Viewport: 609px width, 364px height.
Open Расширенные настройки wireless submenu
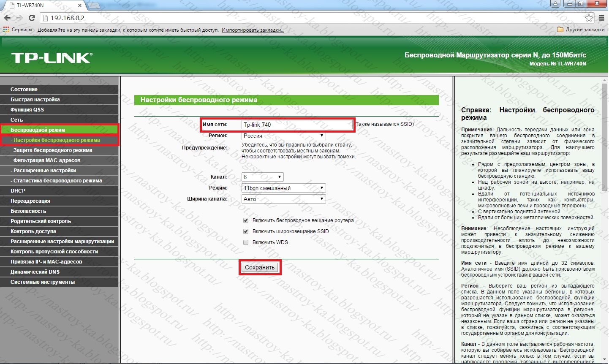click(x=59, y=171)
